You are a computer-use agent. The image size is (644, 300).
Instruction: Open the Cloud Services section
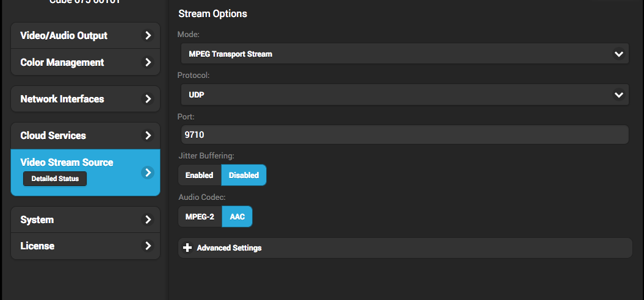tap(53, 135)
